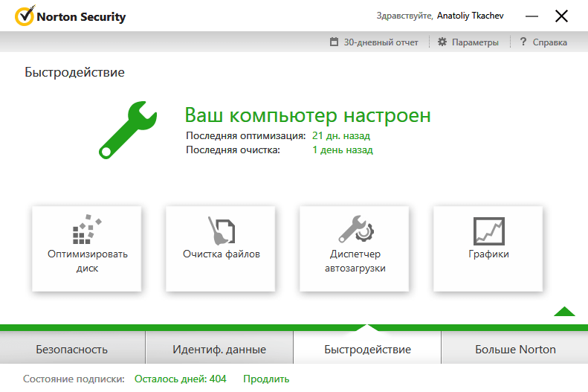Click the Справка question mark icon
Image resolution: width=588 pixels, height=392 pixels.
[x=523, y=42]
